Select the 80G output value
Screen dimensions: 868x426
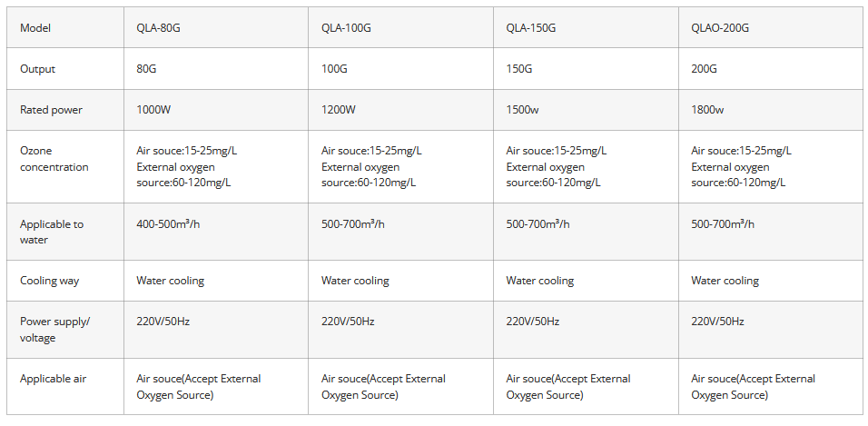pyautogui.click(x=148, y=69)
